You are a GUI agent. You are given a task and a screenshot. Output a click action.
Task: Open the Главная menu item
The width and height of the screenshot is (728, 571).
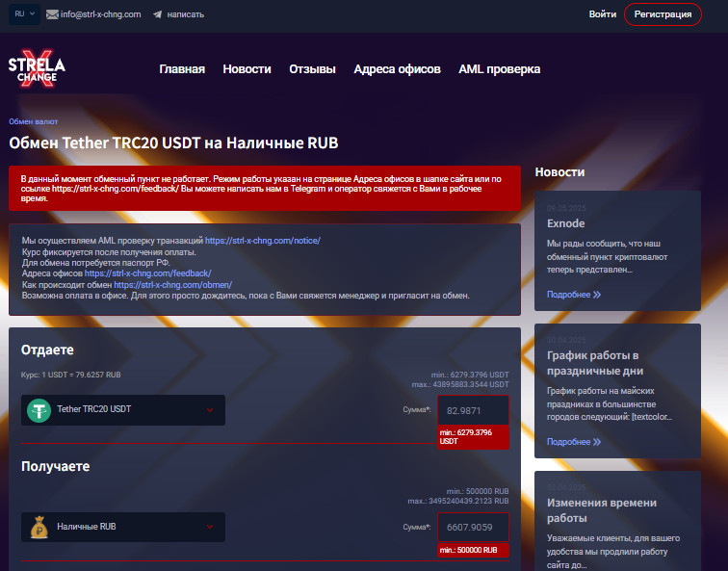(182, 69)
